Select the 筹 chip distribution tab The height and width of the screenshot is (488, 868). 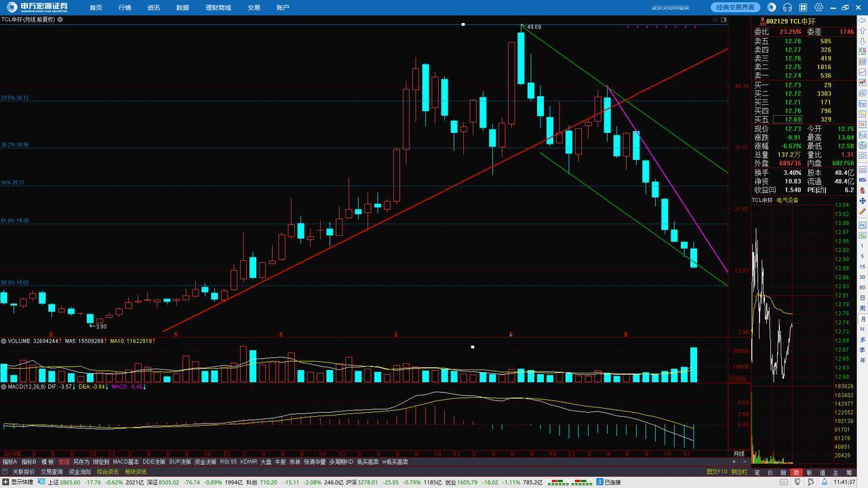click(848, 472)
